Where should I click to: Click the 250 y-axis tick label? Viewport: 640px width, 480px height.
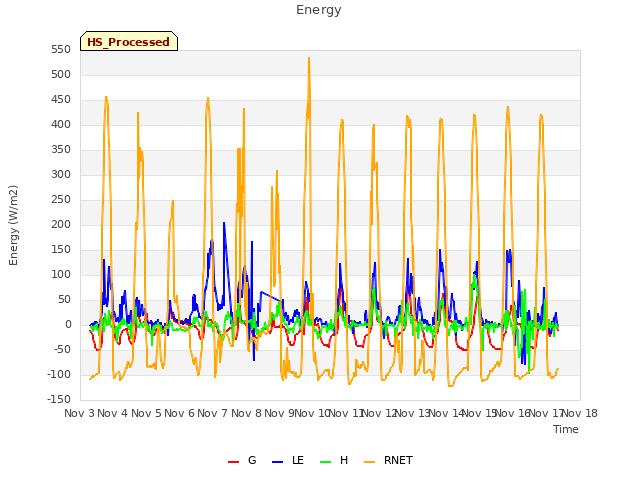pos(61,200)
